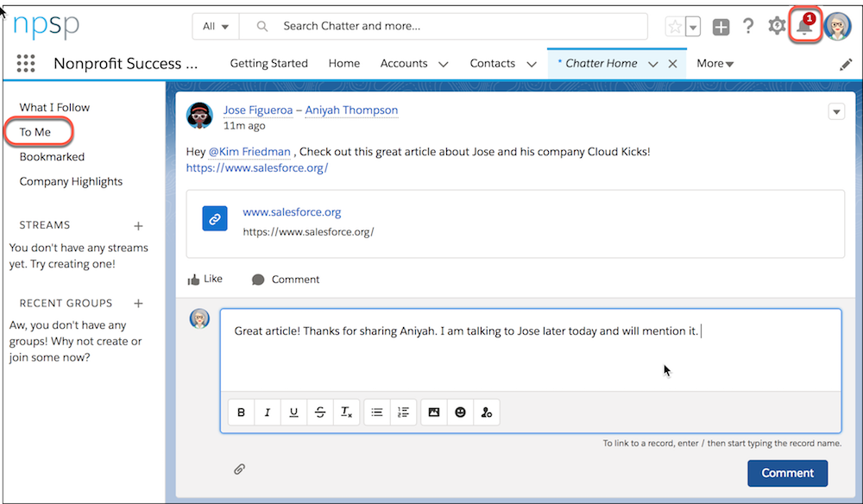This screenshot has width=863, height=504.
Task: Click the Comment button
Action: click(787, 473)
